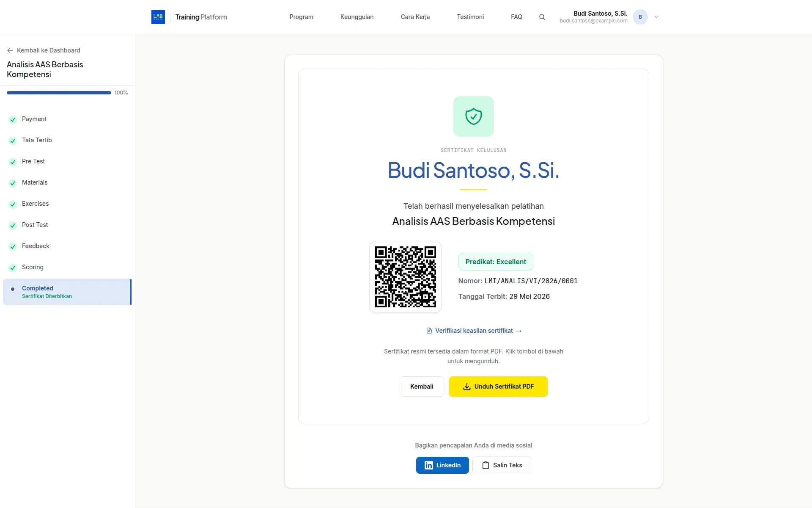Click the 100% course progress bar
Image resolution: width=812 pixels, height=508 pixels.
[x=59, y=93]
